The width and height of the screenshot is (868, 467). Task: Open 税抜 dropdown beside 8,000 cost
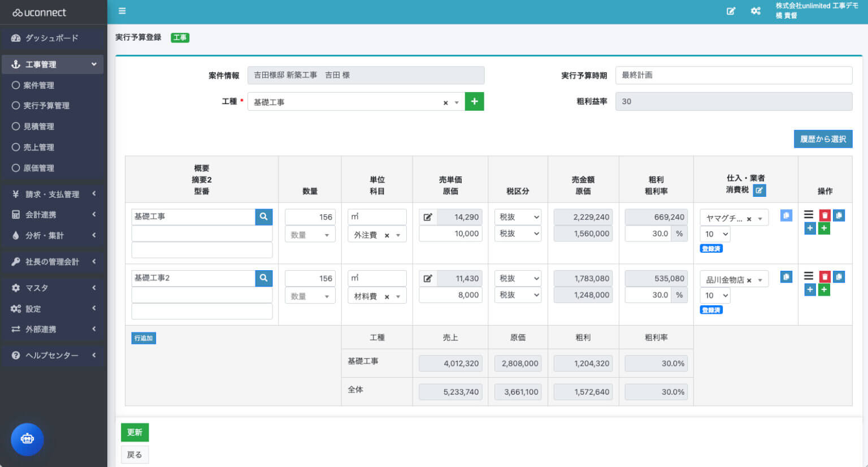coord(518,295)
